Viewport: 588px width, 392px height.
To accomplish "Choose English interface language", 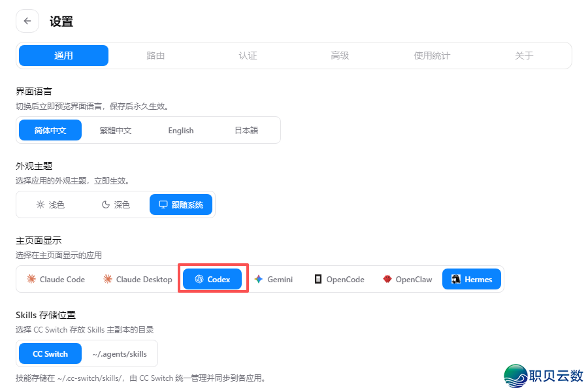I will [x=181, y=130].
